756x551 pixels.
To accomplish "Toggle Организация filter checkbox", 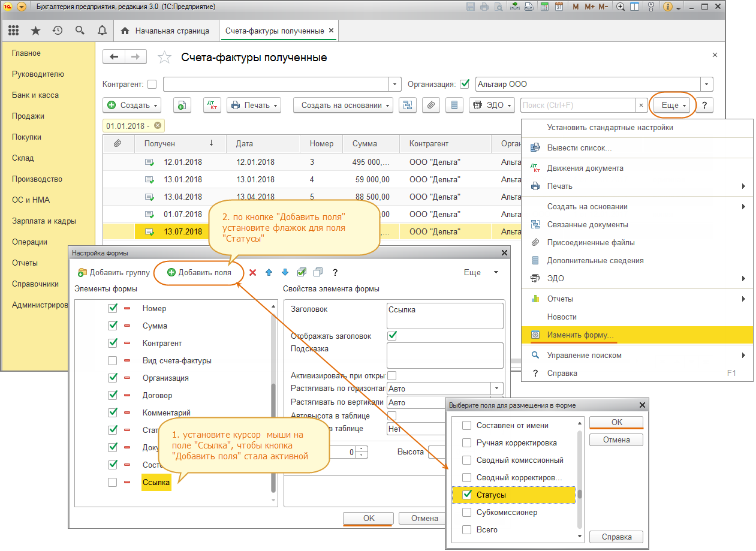I will 464,84.
